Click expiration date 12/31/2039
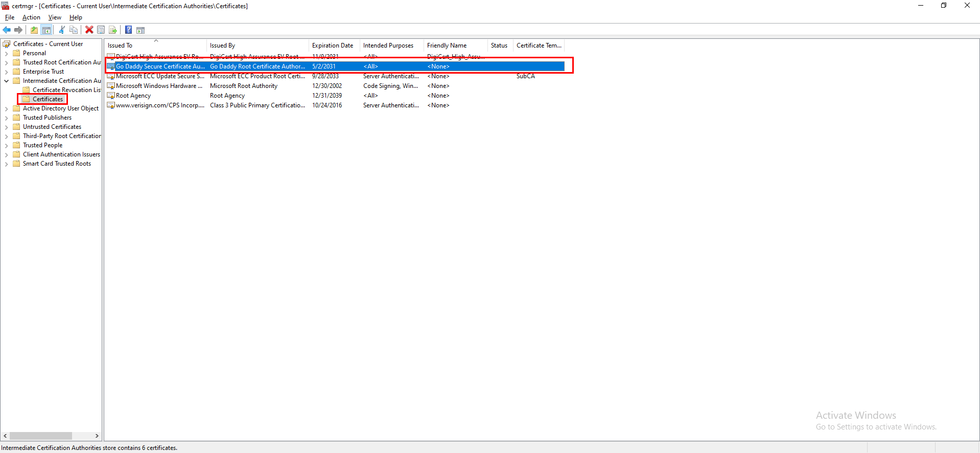Screen dimensions: 980x453 [327, 96]
